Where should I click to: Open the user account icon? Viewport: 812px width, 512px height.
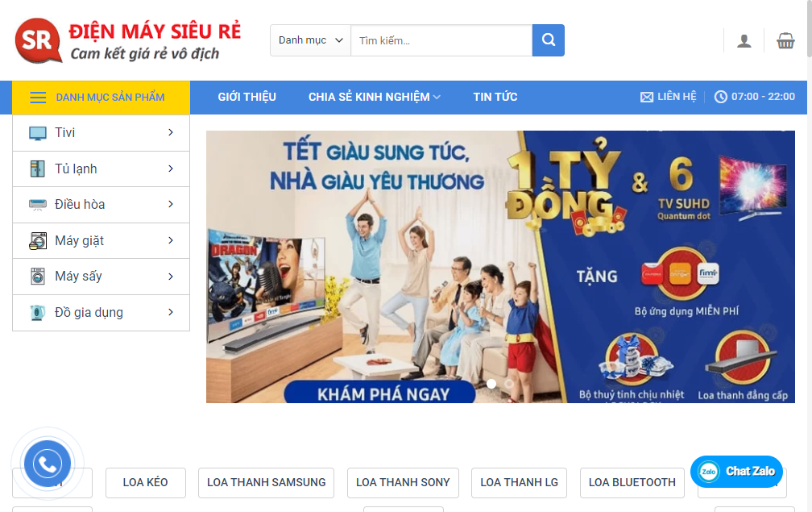(x=744, y=40)
